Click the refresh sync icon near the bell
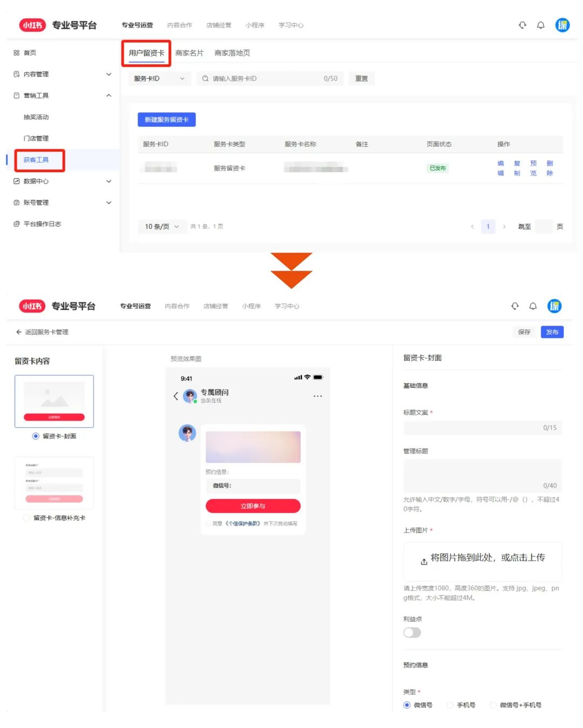The height and width of the screenshot is (728, 583). [521, 25]
